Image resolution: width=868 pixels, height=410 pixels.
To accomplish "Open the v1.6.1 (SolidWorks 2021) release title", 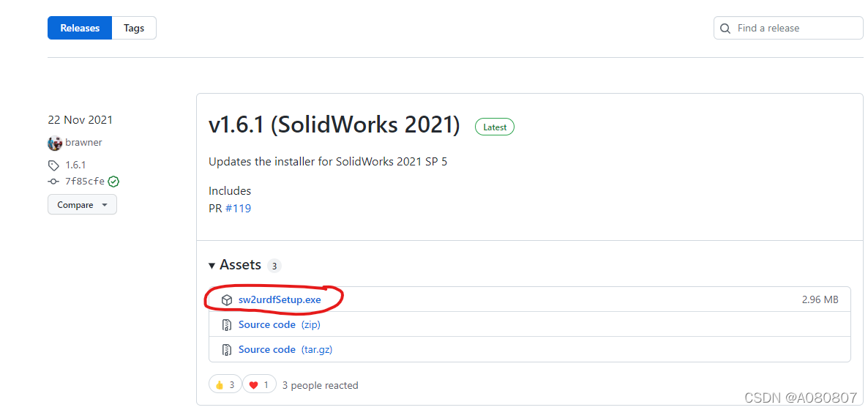I will click(x=334, y=126).
